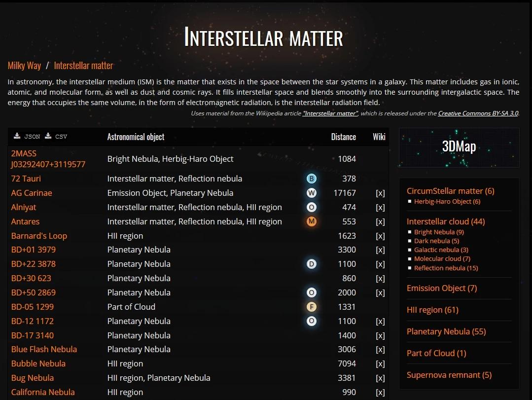Image resolution: width=532 pixels, height=400 pixels.
Task: Open the Interstellar cloud (44) category
Action: pyautogui.click(x=446, y=221)
